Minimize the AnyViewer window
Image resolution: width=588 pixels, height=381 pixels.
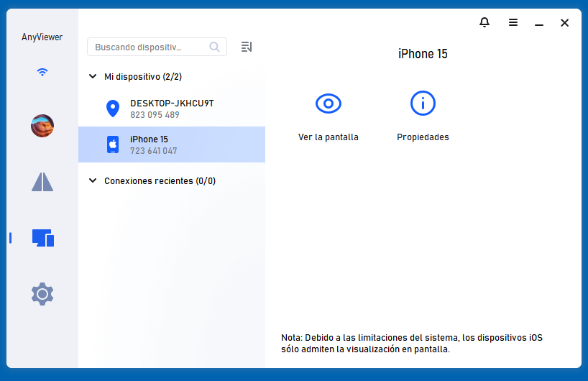click(x=539, y=24)
